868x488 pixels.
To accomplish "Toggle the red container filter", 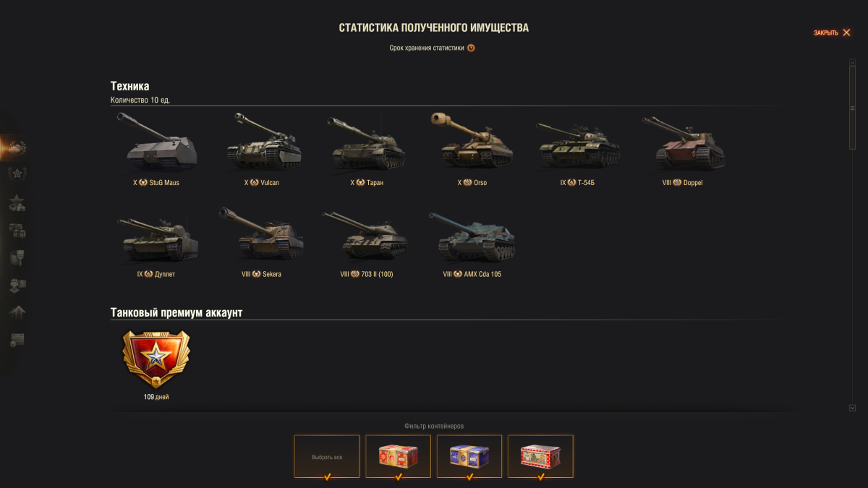I will click(398, 456).
